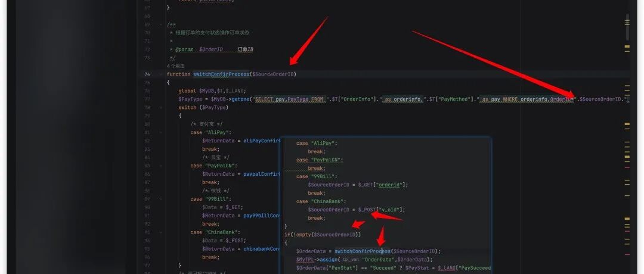This screenshot has width=644, height=274.
Task: Click the paypalConfir function call
Action: pyautogui.click(x=261, y=174)
